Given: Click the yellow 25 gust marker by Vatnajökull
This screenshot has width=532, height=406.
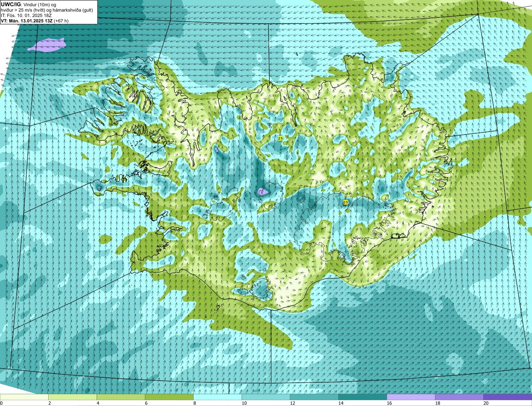Looking at the screenshot, I should click(346, 202).
